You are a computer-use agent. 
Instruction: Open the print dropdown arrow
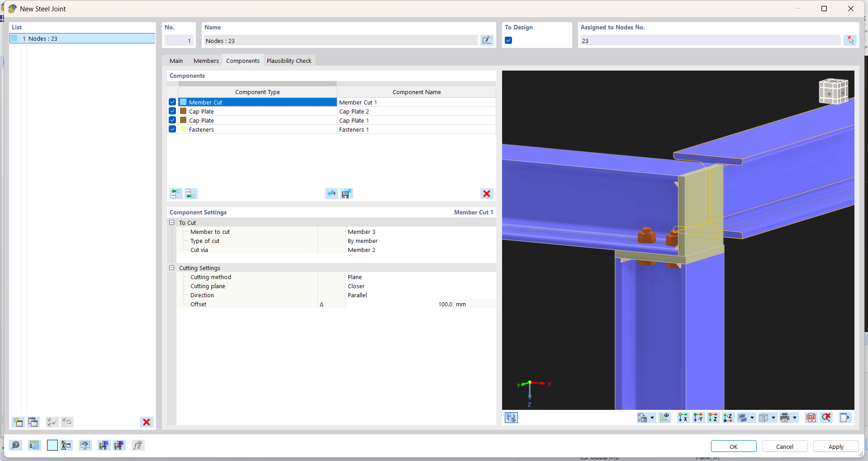point(795,418)
